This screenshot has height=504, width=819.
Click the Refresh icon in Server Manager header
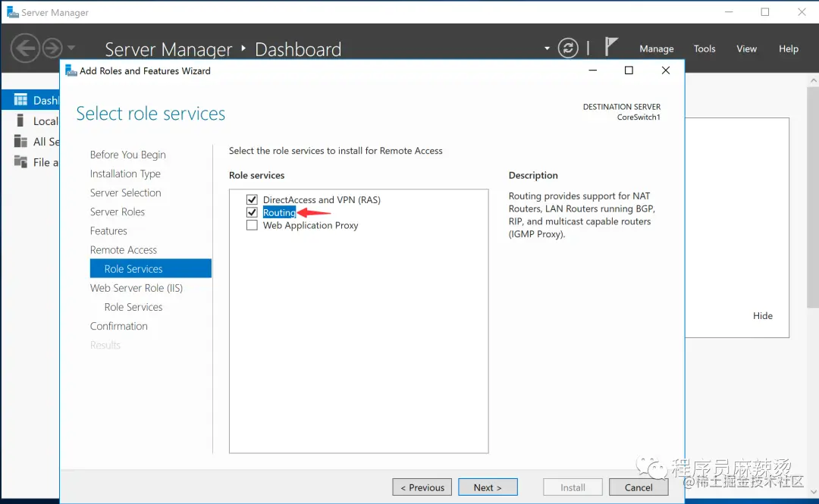point(568,48)
